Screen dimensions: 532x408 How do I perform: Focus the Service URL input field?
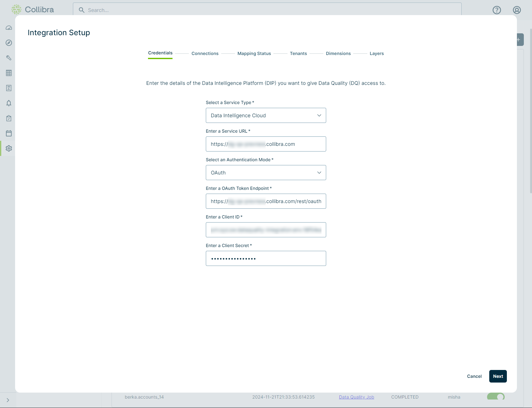tap(266, 144)
